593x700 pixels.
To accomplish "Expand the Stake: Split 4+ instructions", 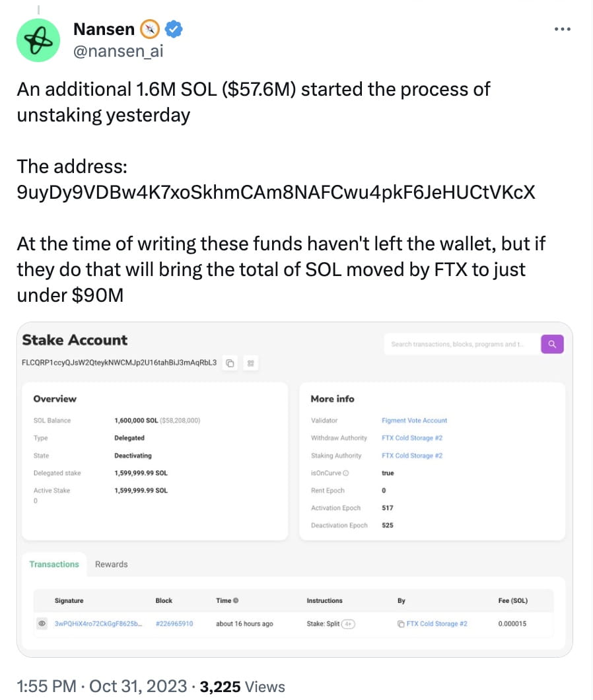I will tap(347, 623).
